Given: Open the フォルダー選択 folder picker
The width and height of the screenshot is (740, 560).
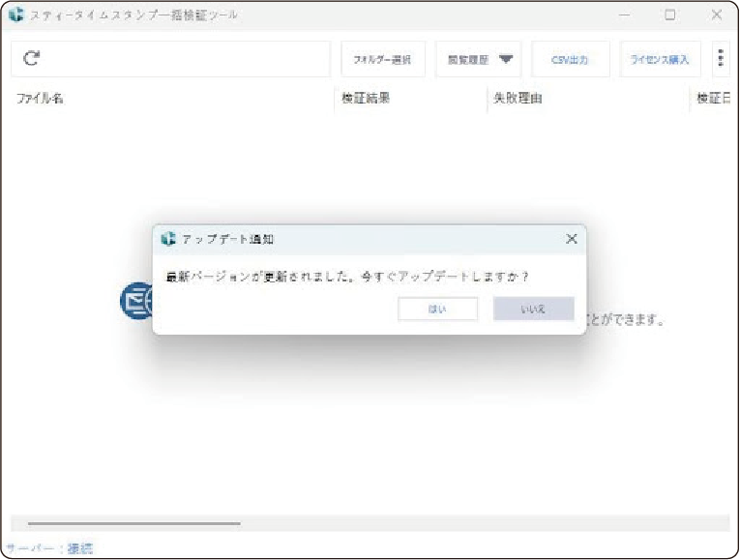Looking at the screenshot, I should coord(382,59).
